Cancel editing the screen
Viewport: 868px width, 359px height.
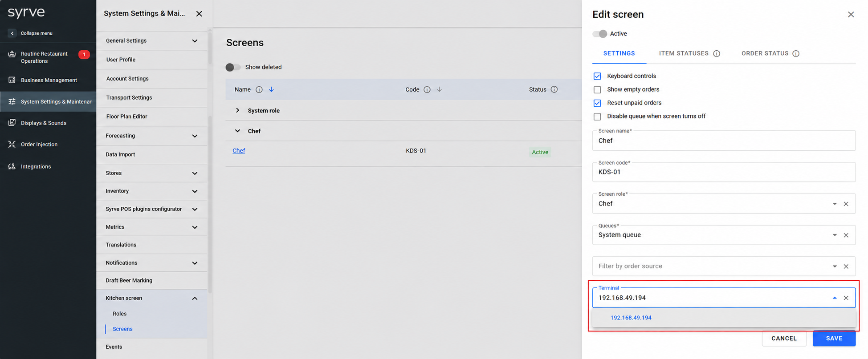(784, 339)
